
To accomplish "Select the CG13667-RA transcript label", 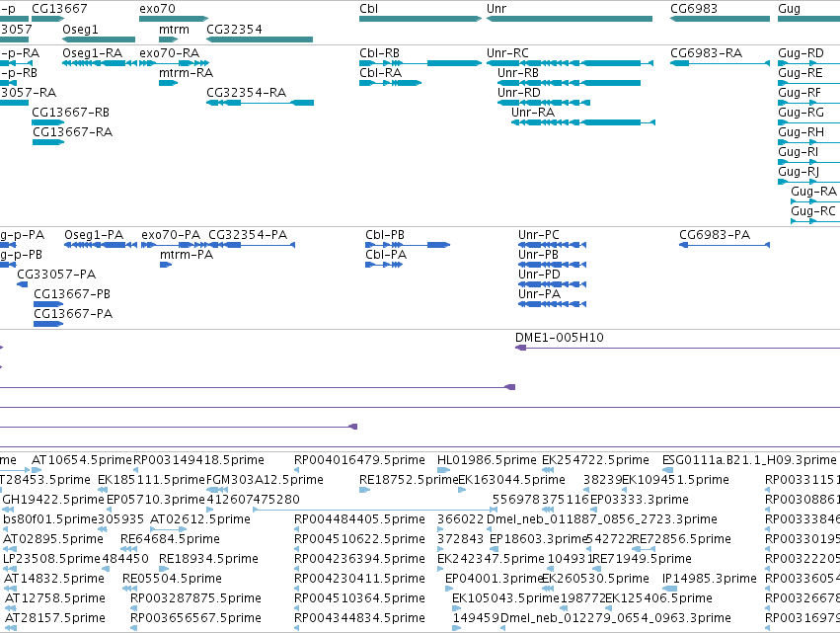I will pos(72,132).
